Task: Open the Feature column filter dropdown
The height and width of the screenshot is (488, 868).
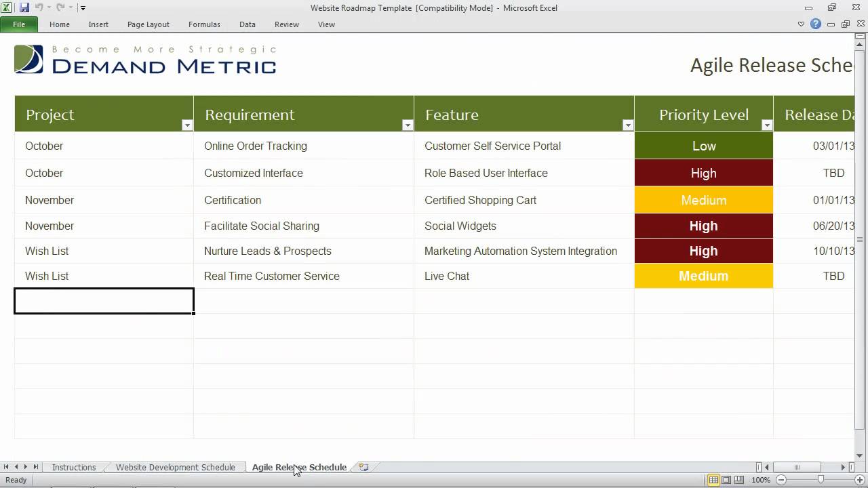Action: point(628,125)
